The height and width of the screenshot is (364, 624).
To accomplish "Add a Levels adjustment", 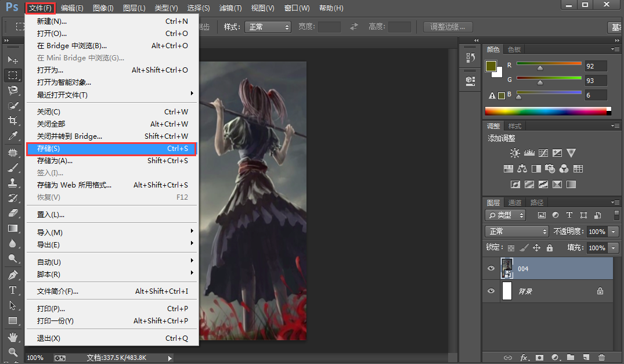I will (x=529, y=153).
